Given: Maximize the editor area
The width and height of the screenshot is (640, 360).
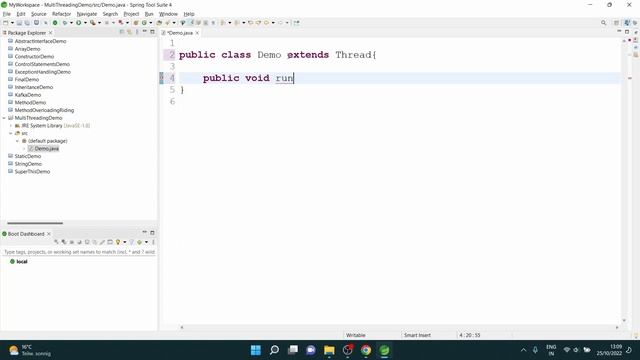Looking at the screenshot, I should click(627, 32).
